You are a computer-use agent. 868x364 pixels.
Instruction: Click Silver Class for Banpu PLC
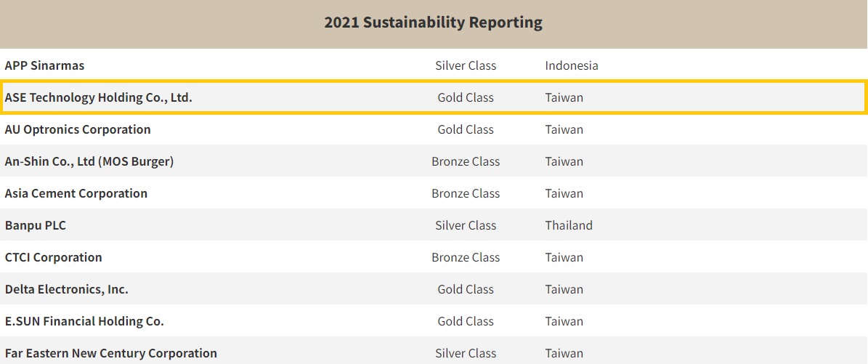[x=466, y=225]
